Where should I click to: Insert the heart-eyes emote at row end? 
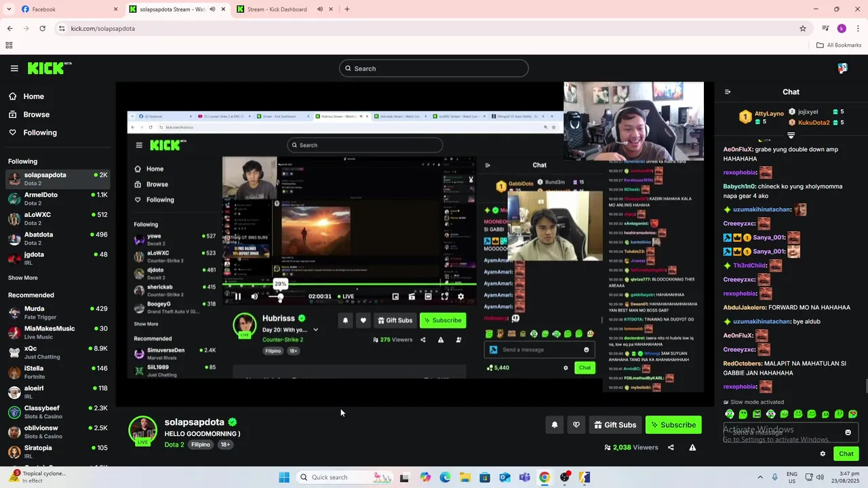852,414
